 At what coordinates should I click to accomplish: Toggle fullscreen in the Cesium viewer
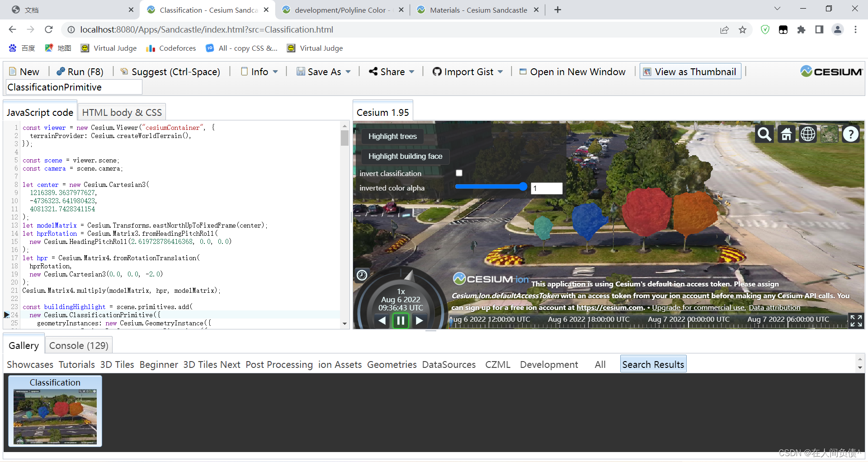coord(856,321)
